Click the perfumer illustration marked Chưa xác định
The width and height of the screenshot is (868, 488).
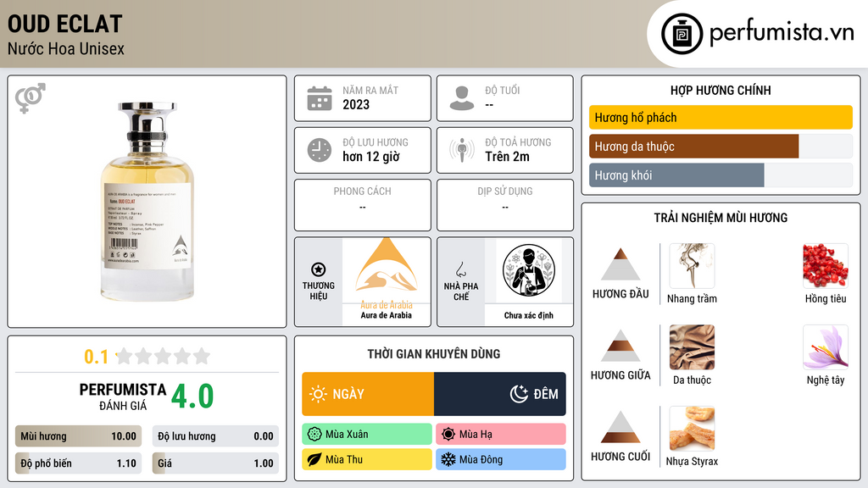(x=529, y=270)
